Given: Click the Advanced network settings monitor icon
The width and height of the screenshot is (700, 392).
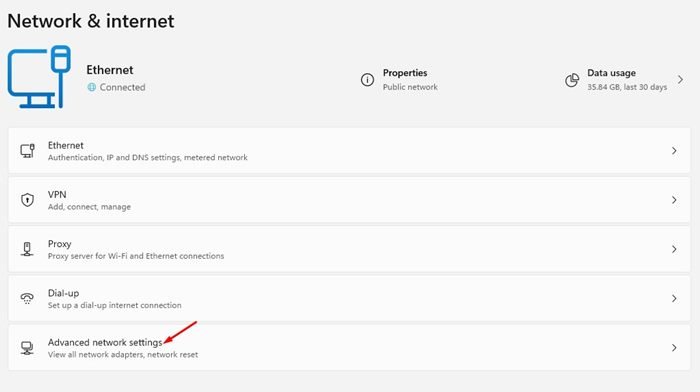Looking at the screenshot, I should point(27,347).
